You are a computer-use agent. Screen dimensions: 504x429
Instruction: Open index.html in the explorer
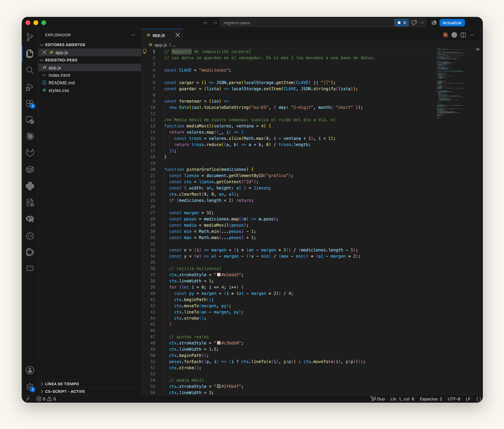point(90,75)
